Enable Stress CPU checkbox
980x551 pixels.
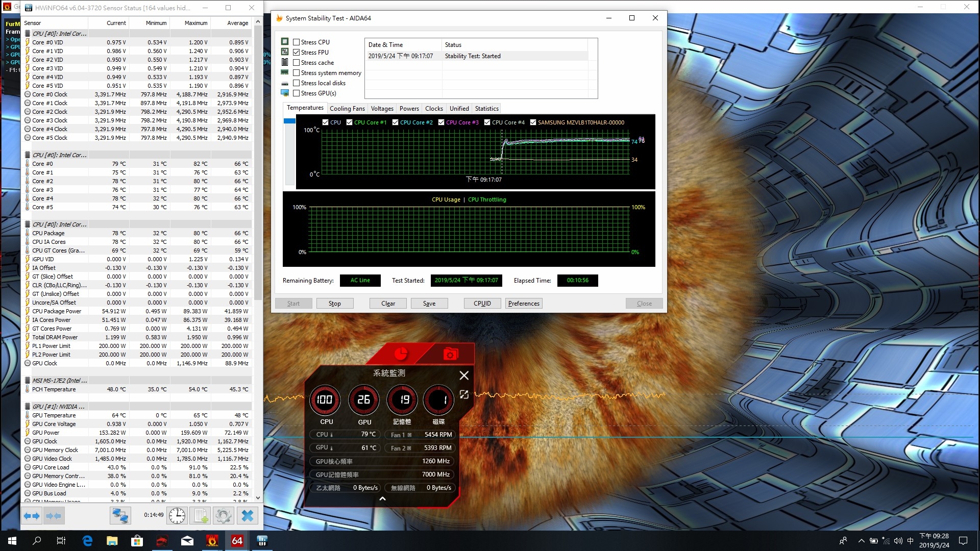click(296, 42)
